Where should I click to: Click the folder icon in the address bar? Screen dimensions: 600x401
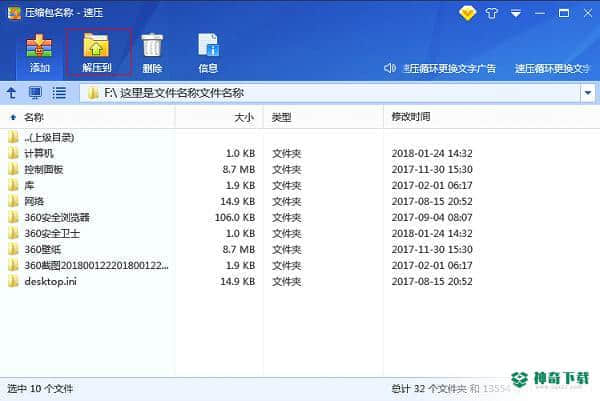pyautogui.click(x=93, y=93)
